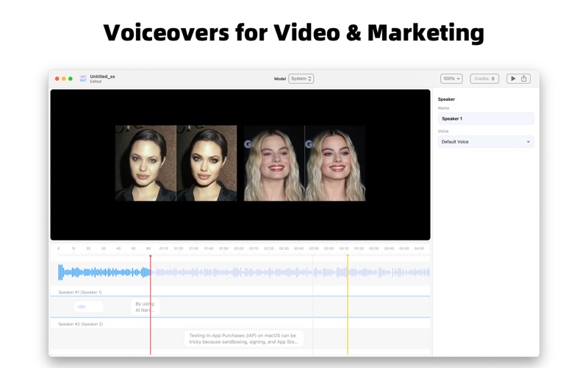Expand the Default Voice dropdown
This screenshot has height=368, width=588.
(x=485, y=141)
